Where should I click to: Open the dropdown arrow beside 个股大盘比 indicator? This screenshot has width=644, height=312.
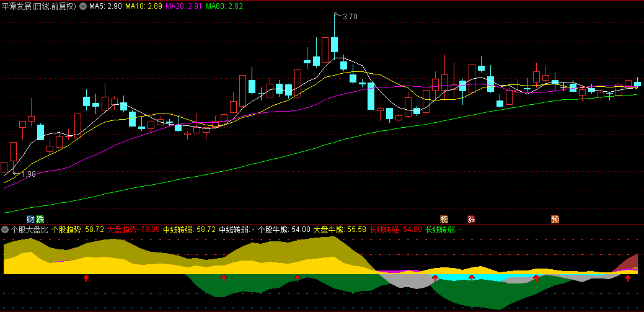tap(6, 230)
